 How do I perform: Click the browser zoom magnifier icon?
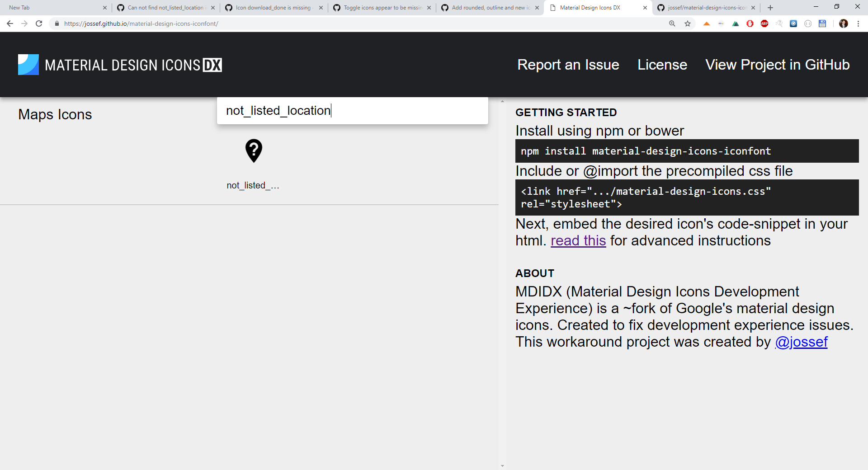672,23
